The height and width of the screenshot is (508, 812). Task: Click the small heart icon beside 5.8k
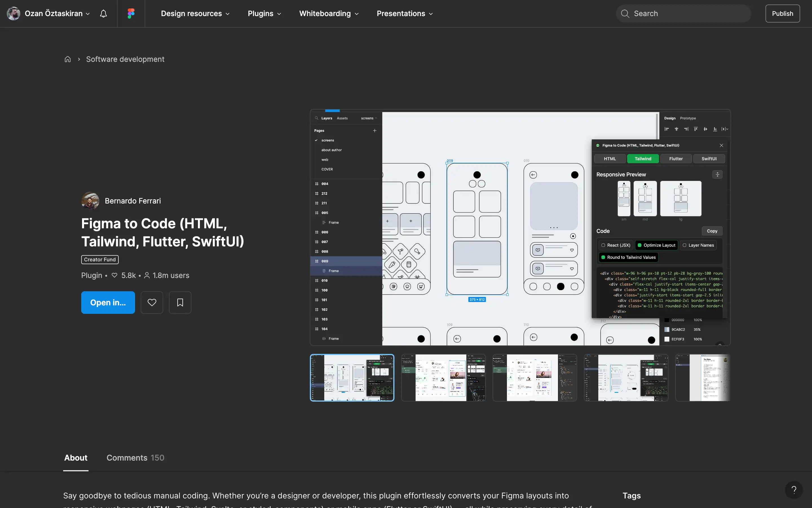pyautogui.click(x=114, y=275)
